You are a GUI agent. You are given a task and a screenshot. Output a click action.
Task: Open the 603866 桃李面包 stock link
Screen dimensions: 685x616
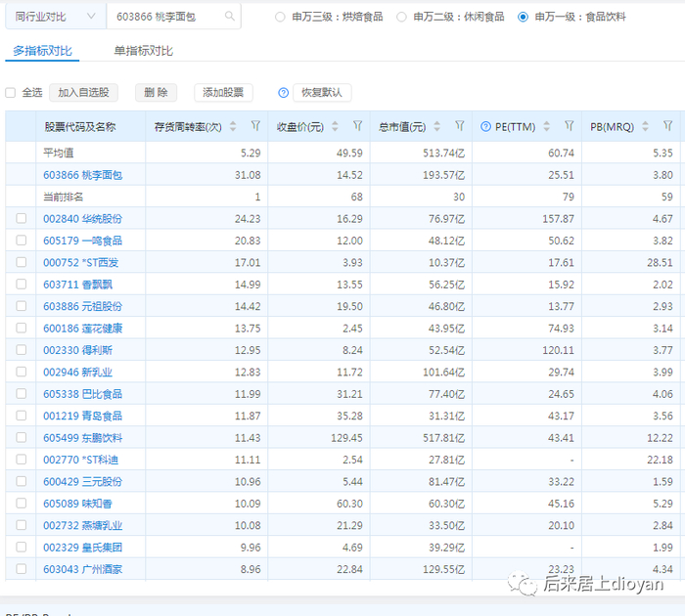click(x=82, y=175)
